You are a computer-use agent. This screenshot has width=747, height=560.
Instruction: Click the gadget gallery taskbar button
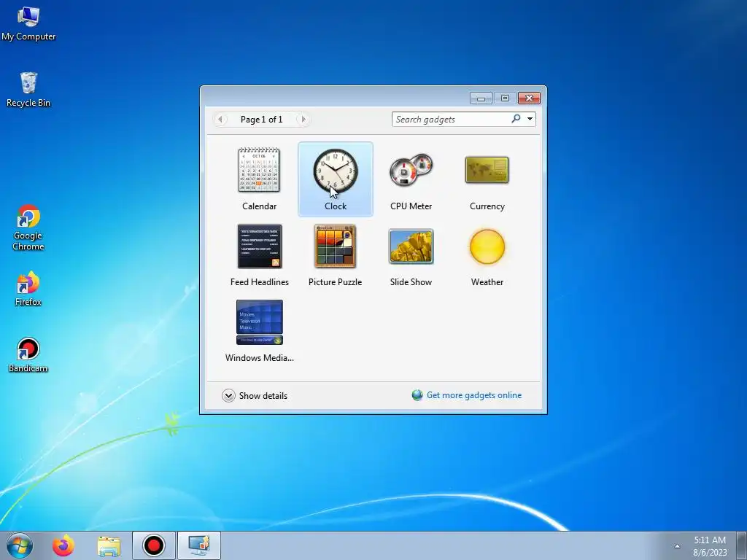pyautogui.click(x=199, y=545)
